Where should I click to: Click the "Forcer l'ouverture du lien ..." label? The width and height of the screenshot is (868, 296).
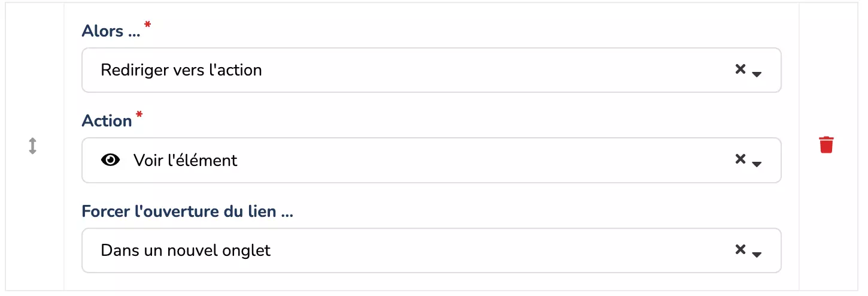pyautogui.click(x=187, y=211)
